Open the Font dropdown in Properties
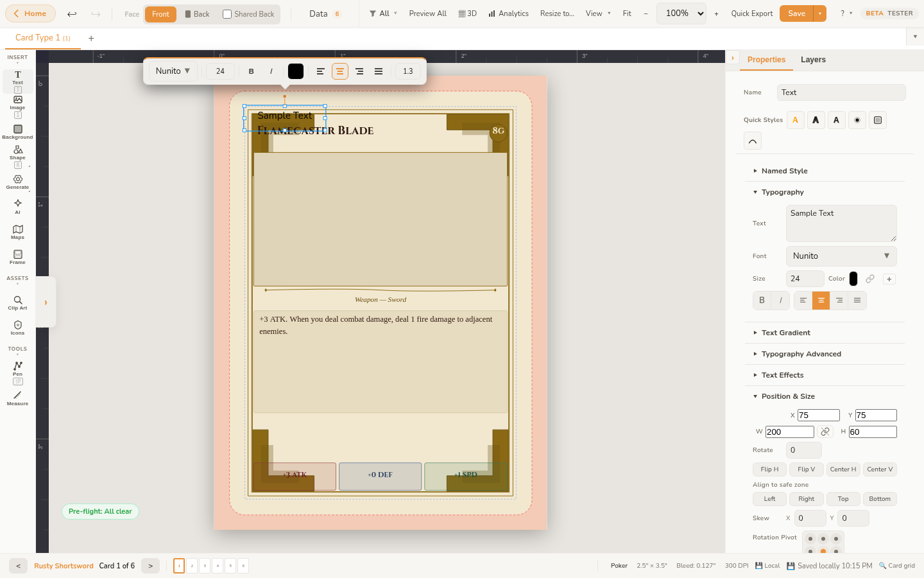The height and width of the screenshot is (578, 924). pos(841,256)
